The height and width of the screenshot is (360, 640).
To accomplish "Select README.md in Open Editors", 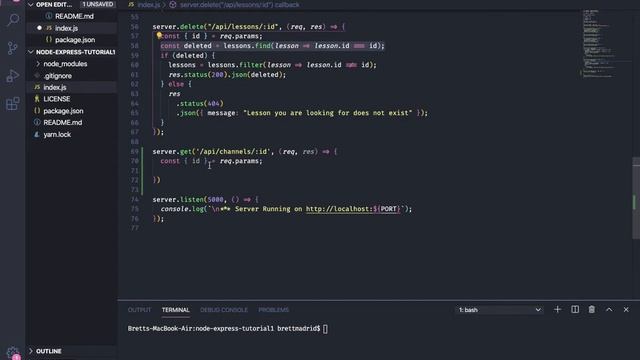I will tap(74, 16).
